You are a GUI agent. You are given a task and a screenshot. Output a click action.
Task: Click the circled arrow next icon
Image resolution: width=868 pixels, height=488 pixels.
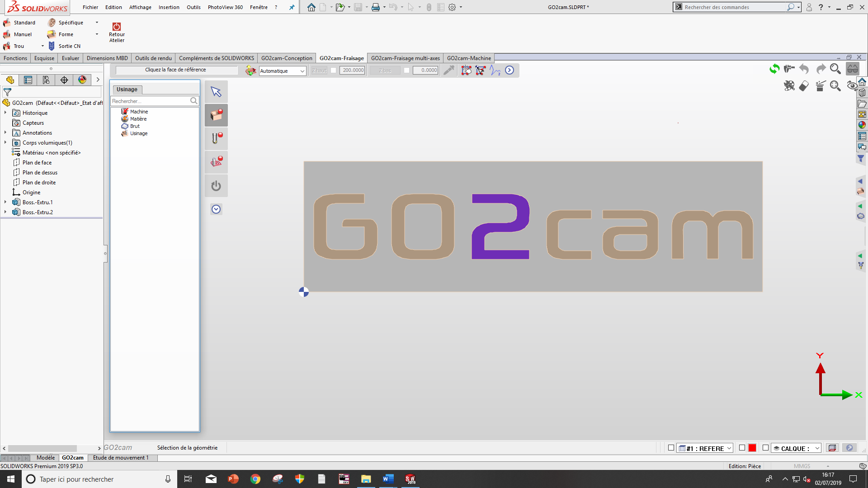click(x=509, y=70)
